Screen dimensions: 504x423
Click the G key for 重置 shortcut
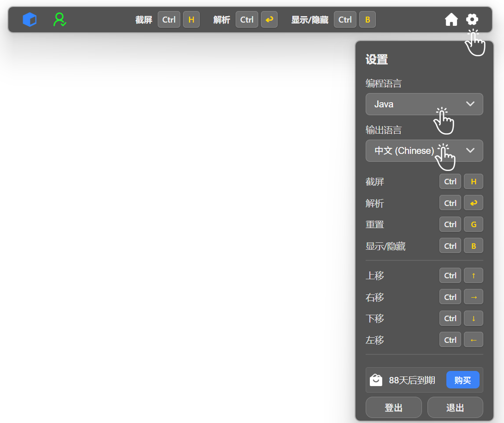[474, 224]
